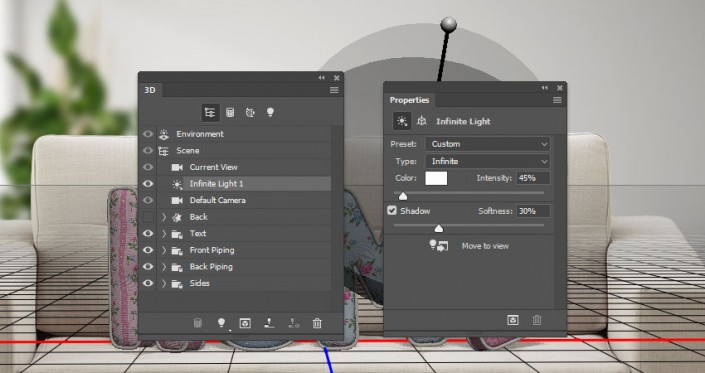Switch to coordinates icon in Properties
This screenshot has height=373, width=705.
[421, 121]
